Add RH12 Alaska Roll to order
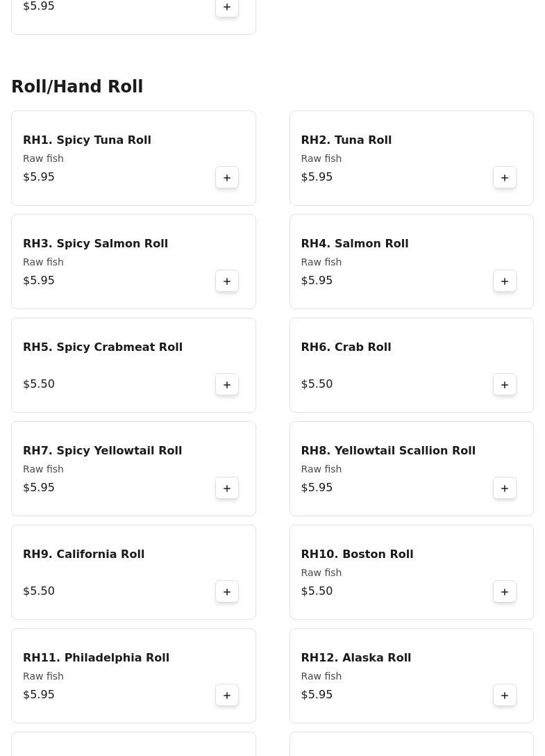 click(505, 695)
